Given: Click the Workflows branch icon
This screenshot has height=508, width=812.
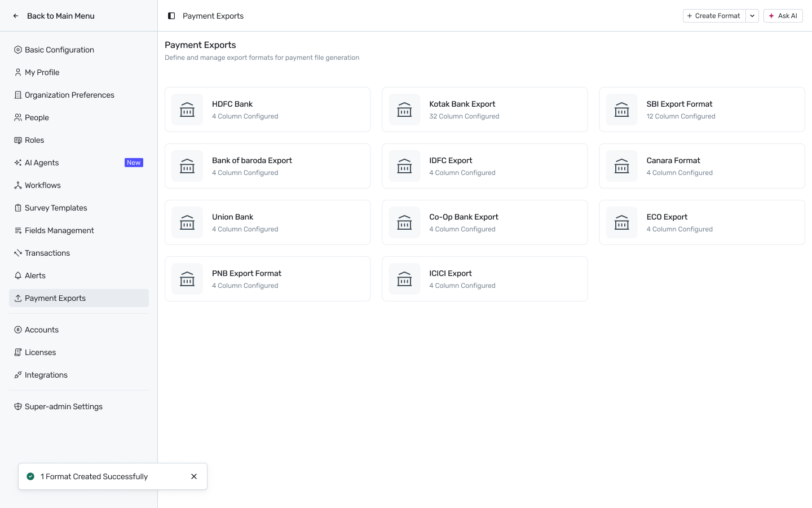Looking at the screenshot, I should (x=18, y=185).
